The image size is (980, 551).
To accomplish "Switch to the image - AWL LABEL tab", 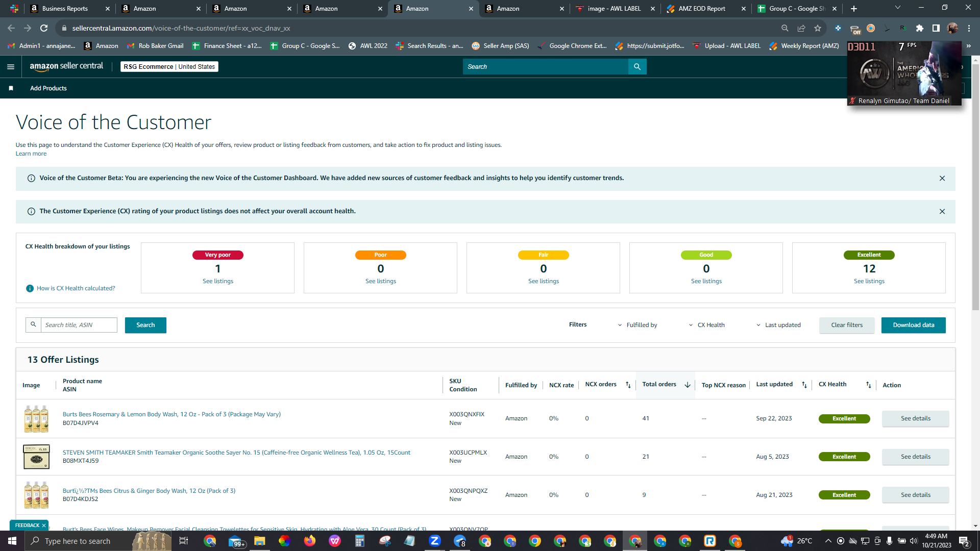I will (615, 9).
